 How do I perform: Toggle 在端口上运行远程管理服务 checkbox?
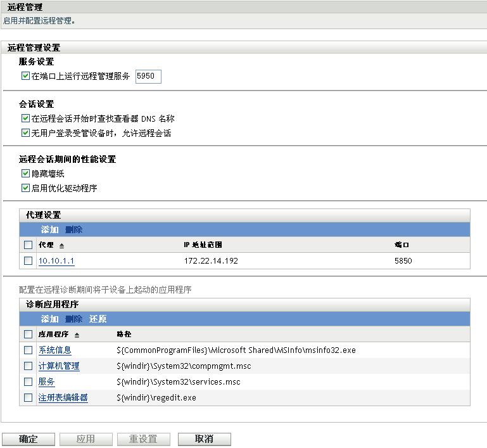(x=25, y=76)
